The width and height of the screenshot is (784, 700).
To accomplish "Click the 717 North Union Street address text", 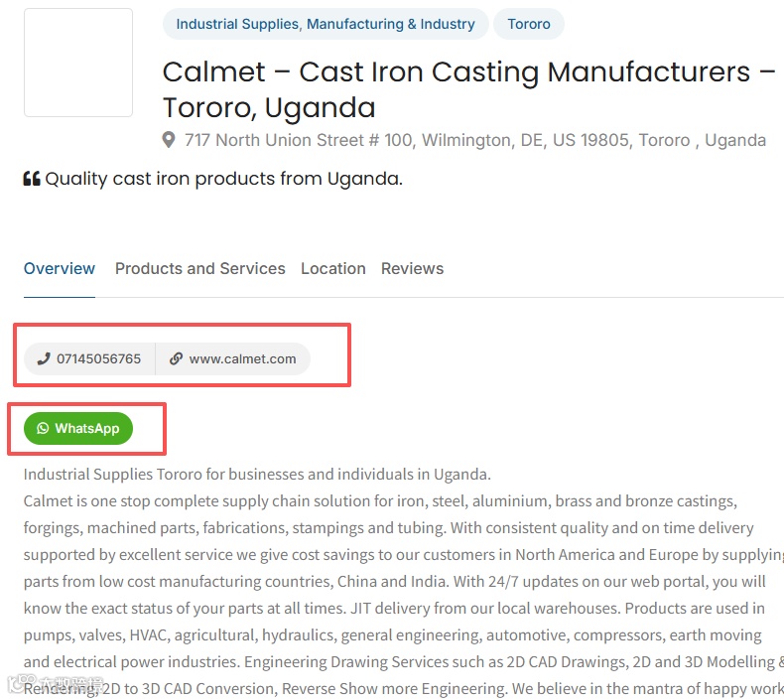I will point(474,140).
